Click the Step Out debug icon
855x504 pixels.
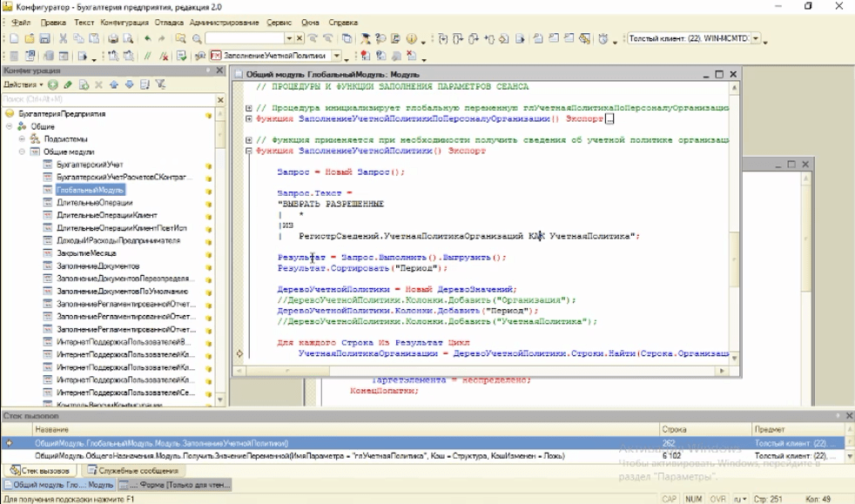tap(474, 38)
